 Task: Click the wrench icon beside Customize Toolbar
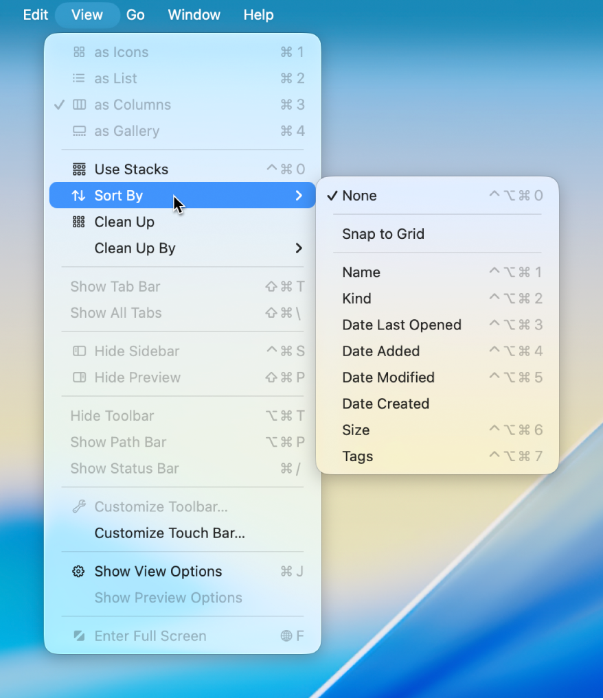[x=79, y=506]
